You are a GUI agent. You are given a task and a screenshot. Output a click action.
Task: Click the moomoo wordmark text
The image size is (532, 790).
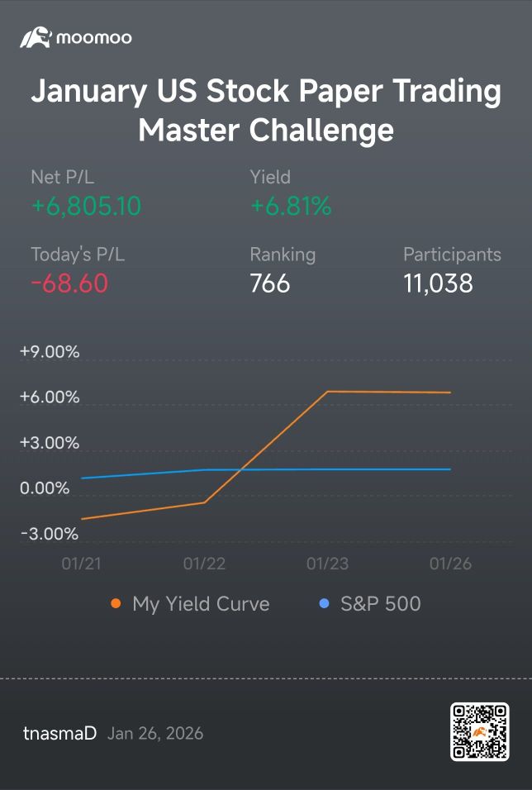(x=94, y=38)
